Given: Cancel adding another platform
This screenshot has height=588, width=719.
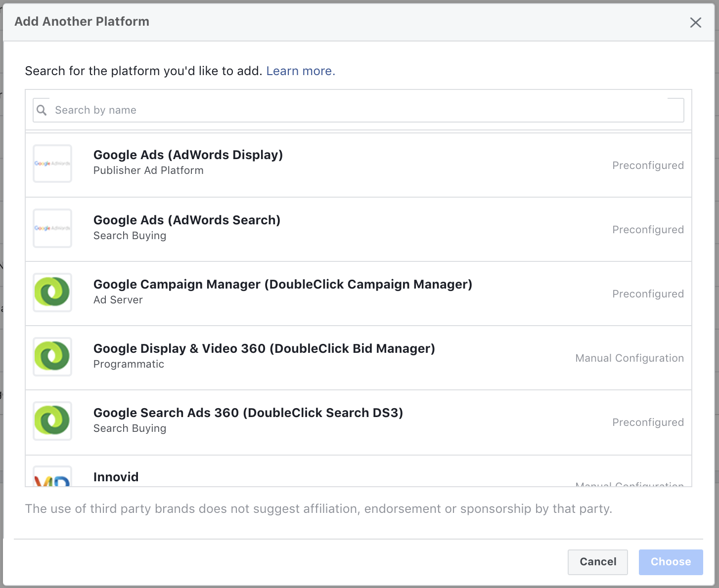Looking at the screenshot, I should [x=598, y=562].
